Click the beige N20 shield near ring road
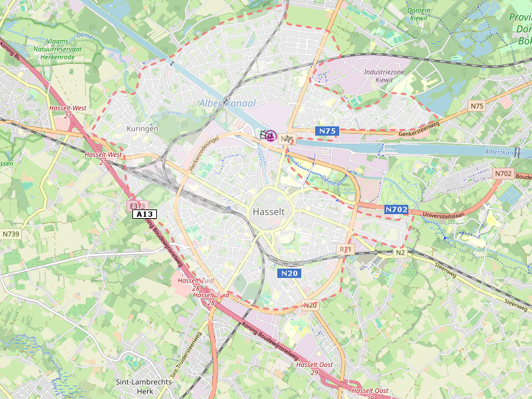The width and height of the screenshot is (532, 399). coord(310,305)
